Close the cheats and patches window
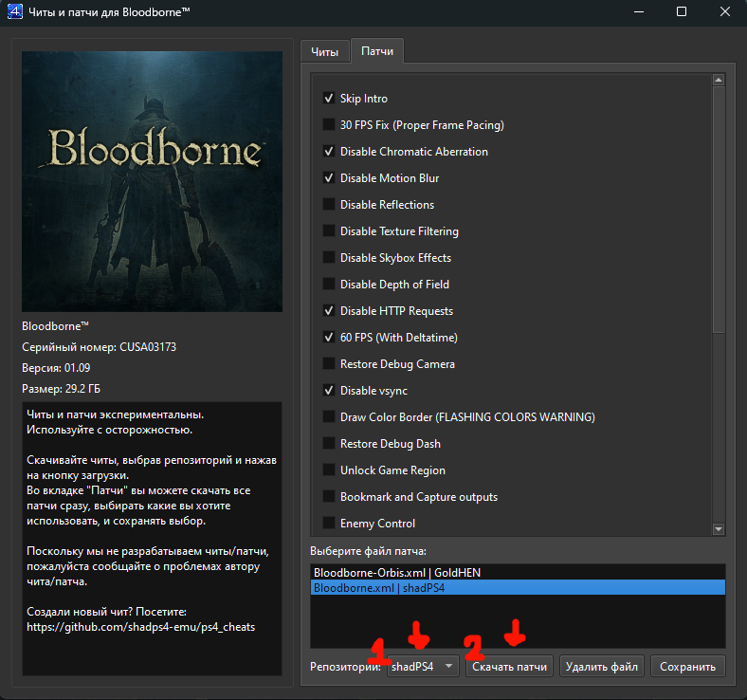 click(x=724, y=11)
